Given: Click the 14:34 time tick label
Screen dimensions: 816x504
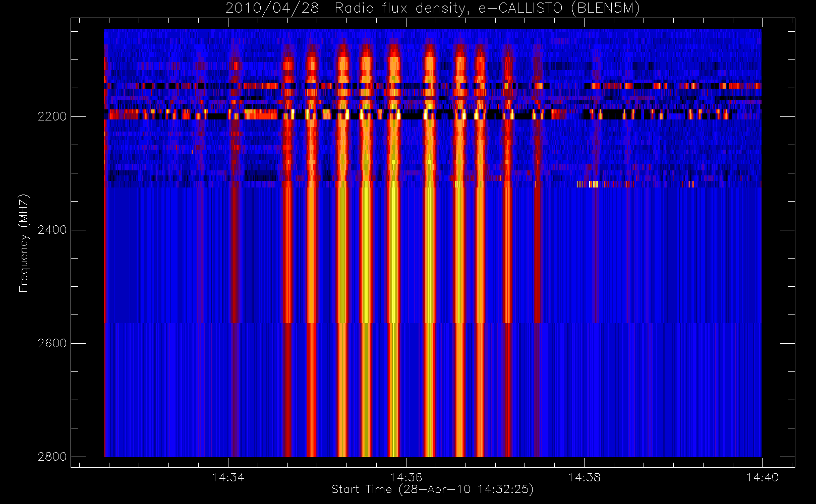Looking at the screenshot, I should coord(228,477).
